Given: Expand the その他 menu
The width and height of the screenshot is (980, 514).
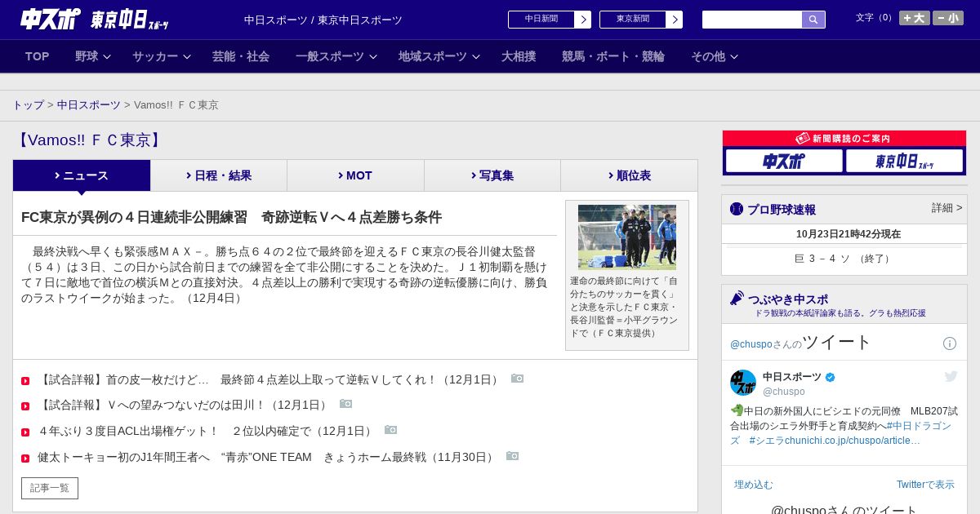Looking at the screenshot, I should [715, 56].
